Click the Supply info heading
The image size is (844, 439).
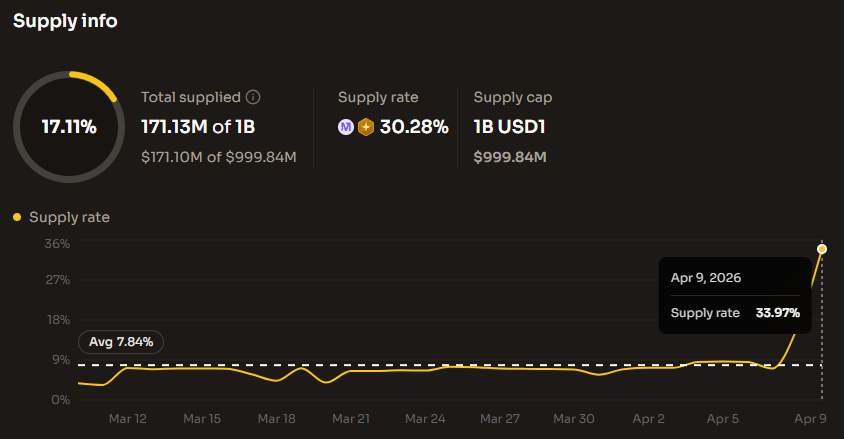pos(65,21)
